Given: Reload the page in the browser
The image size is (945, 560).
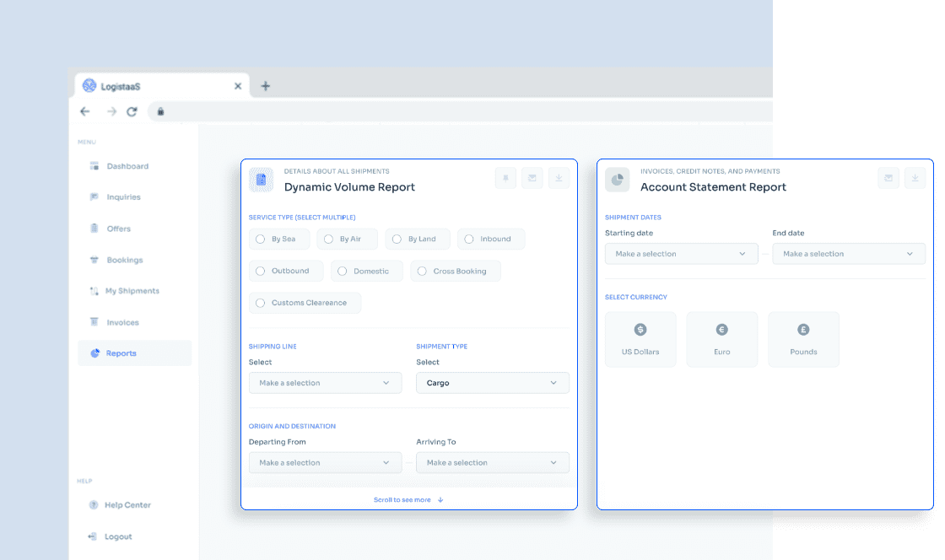Looking at the screenshot, I should point(132,111).
